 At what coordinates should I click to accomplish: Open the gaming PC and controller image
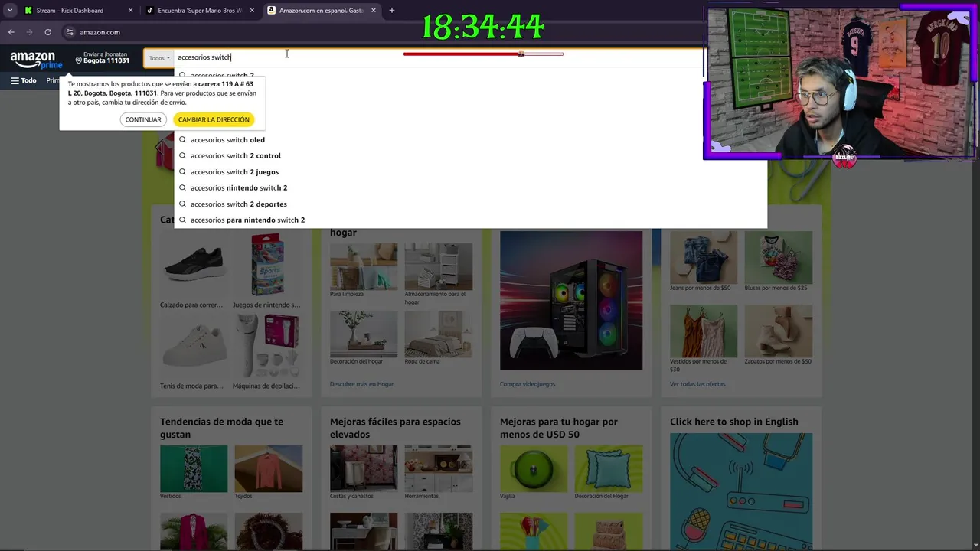coord(571,301)
